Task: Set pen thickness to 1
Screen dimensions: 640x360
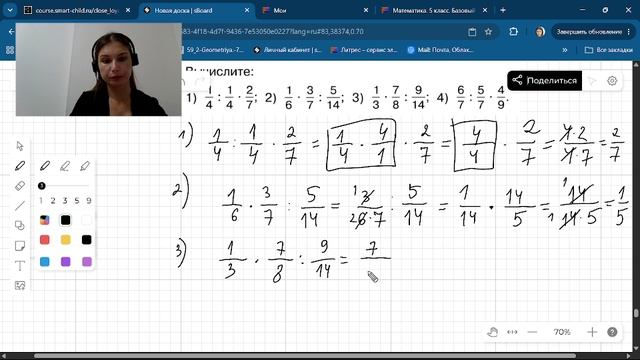Action: click(41, 200)
